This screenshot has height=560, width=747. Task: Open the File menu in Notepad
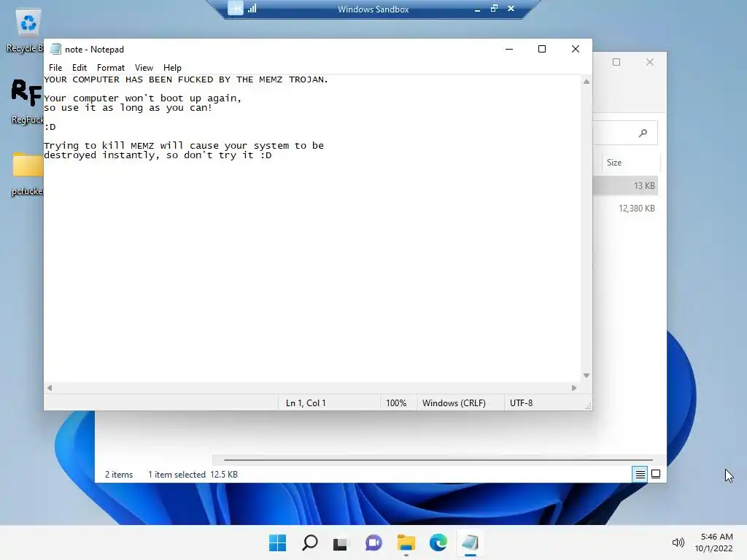[55, 68]
